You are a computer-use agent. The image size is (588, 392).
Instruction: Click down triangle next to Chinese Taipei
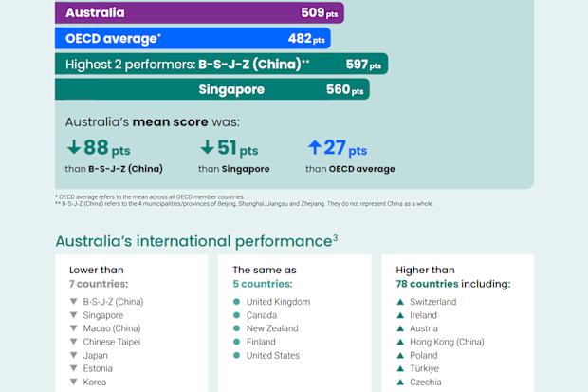tap(74, 342)
